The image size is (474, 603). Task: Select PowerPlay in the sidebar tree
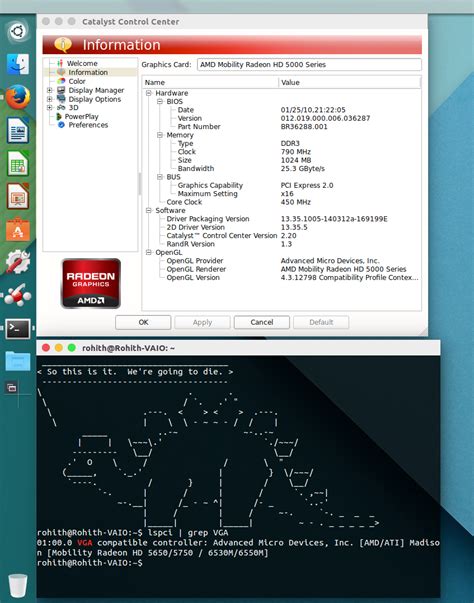tap(81, 116)
